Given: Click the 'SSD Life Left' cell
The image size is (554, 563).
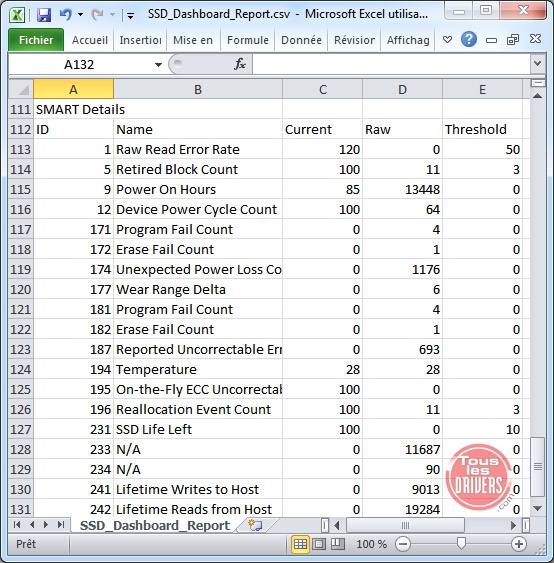Looking at the screenshot, I should 198,429.
